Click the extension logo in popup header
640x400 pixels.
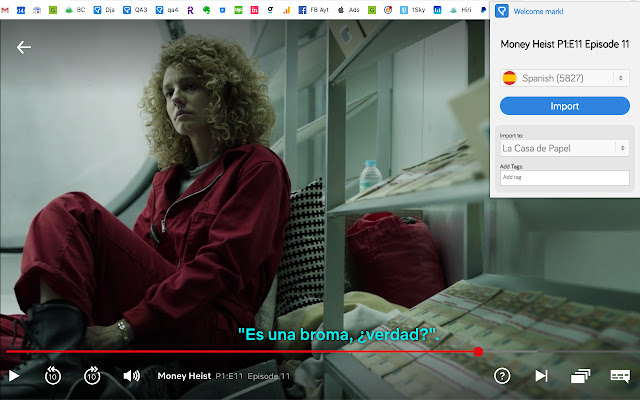coord(502,11)
